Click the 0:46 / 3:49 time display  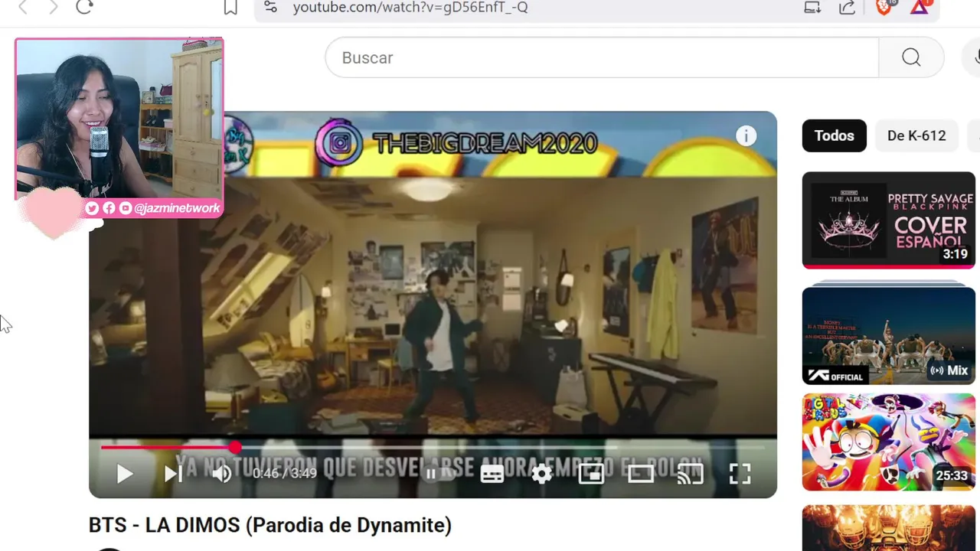pyautogui.click(x=284, y=474)
